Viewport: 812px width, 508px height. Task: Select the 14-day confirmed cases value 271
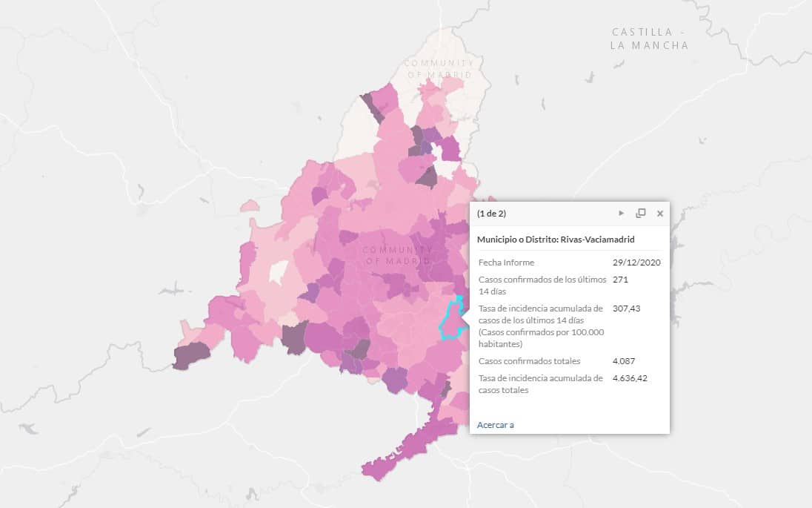point(620,280)
